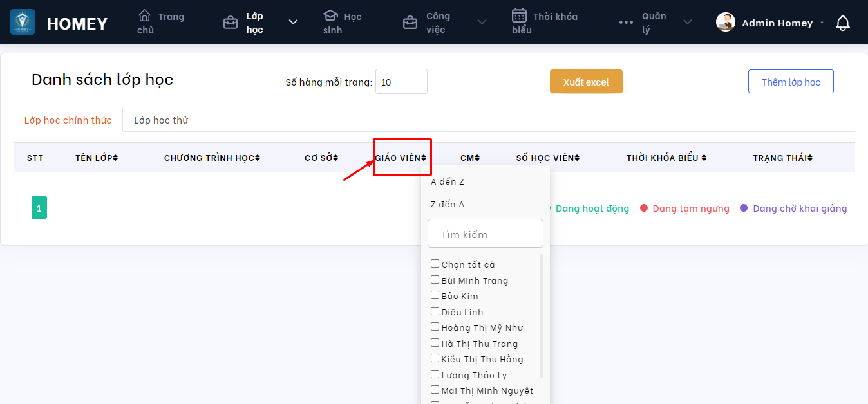Choose the A đến Z sort option
The width and height of the screenshot is (868, 404).
[x=448, y=182]
